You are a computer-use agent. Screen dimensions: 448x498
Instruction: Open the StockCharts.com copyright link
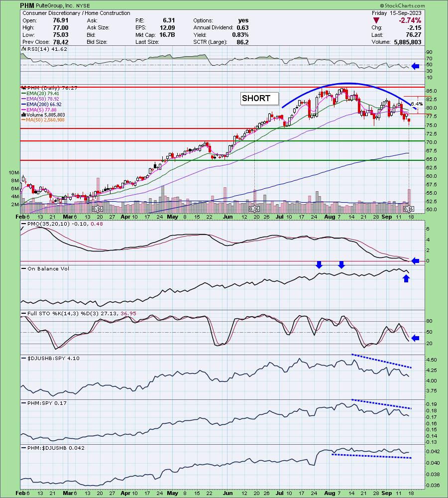[402, 5]
